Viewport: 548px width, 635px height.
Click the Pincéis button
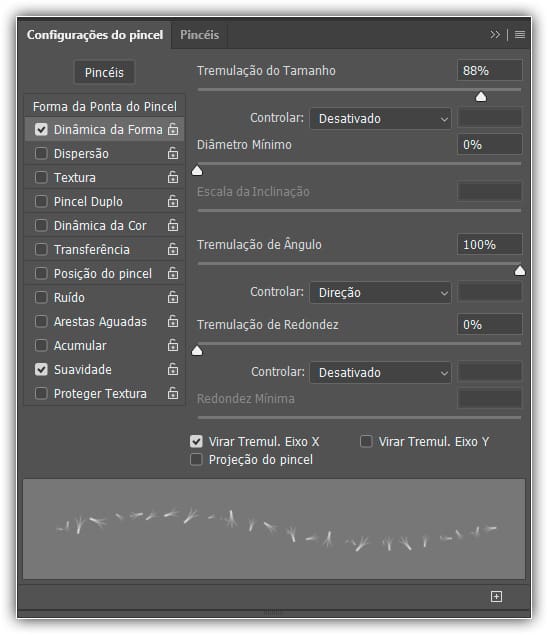(x=104, y=72)
